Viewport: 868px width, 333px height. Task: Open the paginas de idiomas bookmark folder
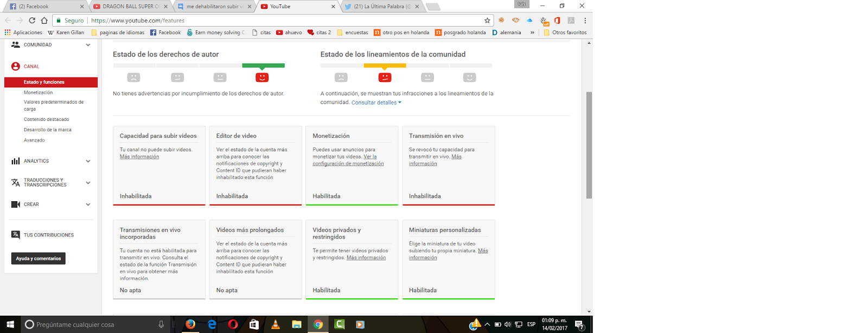118,33
